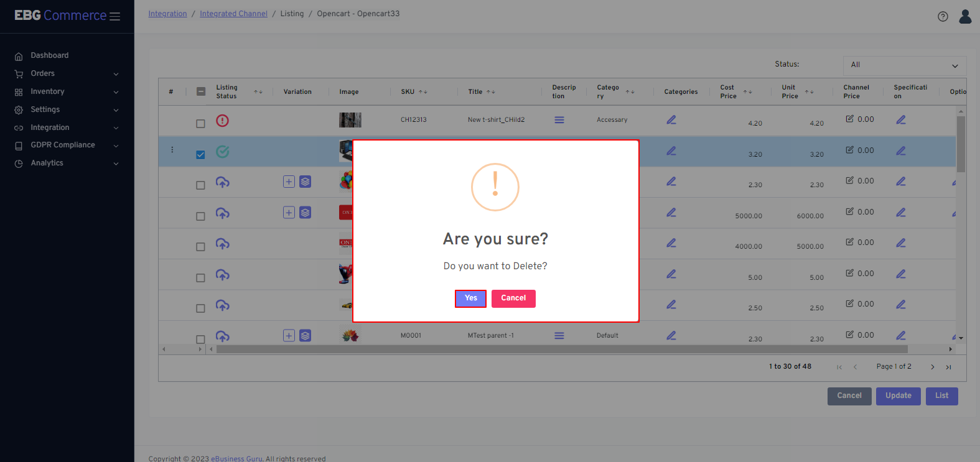Click the description lines icon for CH12313

[x=559, y=120]
